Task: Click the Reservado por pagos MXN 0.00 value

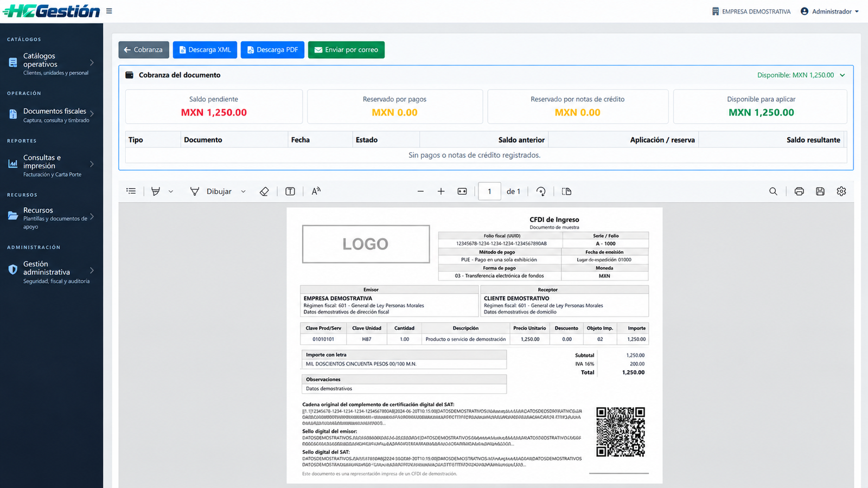Action: (x=394, y=113)
